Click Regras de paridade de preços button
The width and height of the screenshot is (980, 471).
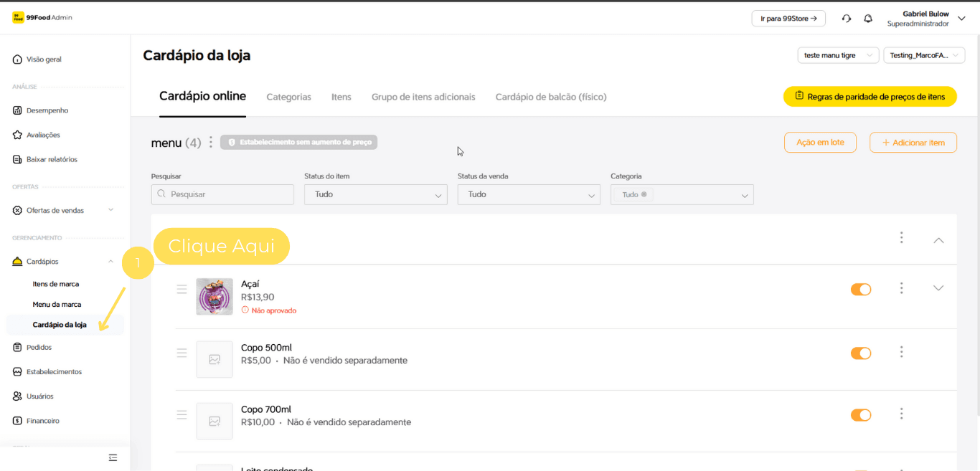click(870, 97)
